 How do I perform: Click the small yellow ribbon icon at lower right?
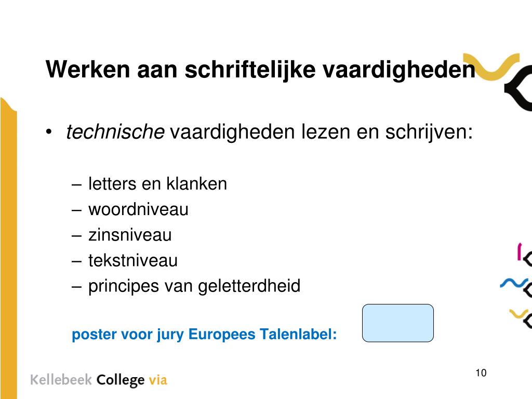519,313
